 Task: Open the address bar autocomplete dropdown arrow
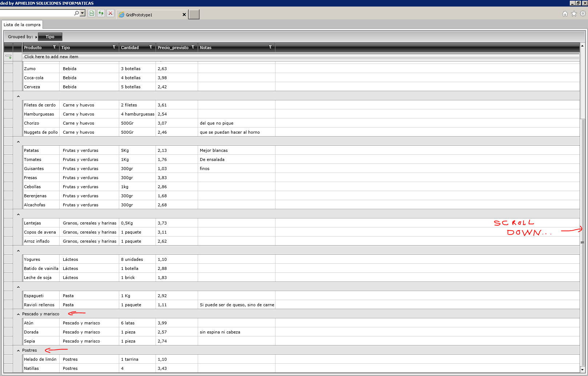82,13
